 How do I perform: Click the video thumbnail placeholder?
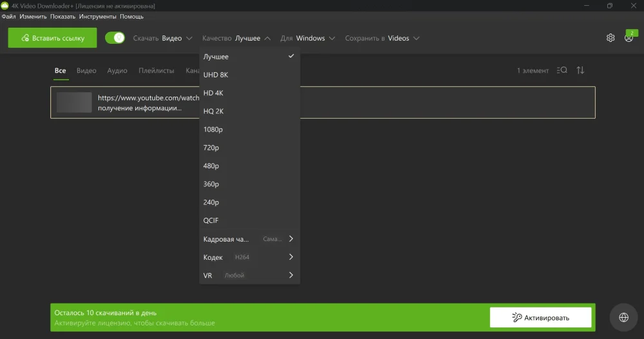click(x=74, y=102)
